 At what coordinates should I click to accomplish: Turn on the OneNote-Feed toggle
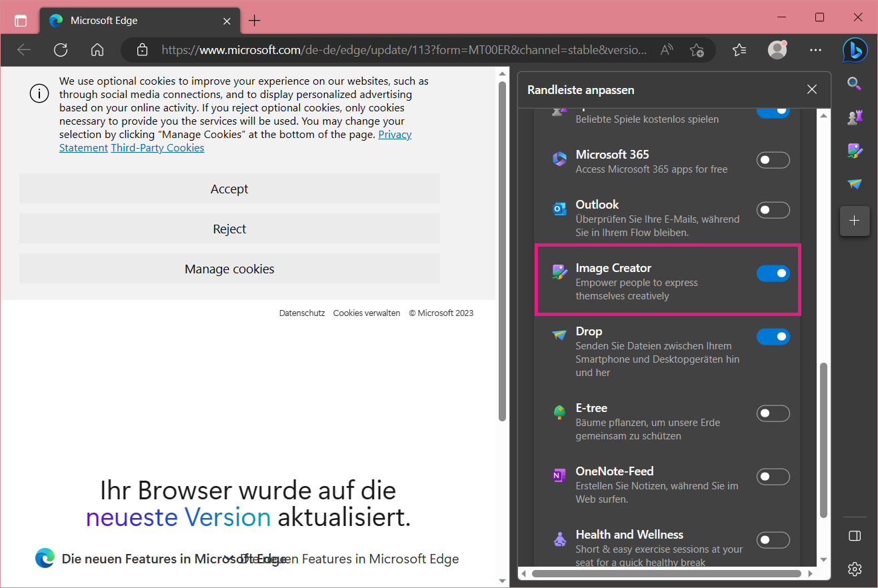[773, 477]
